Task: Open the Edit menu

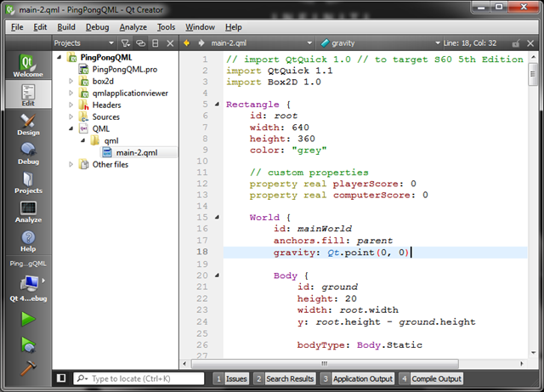Action: 40,27
